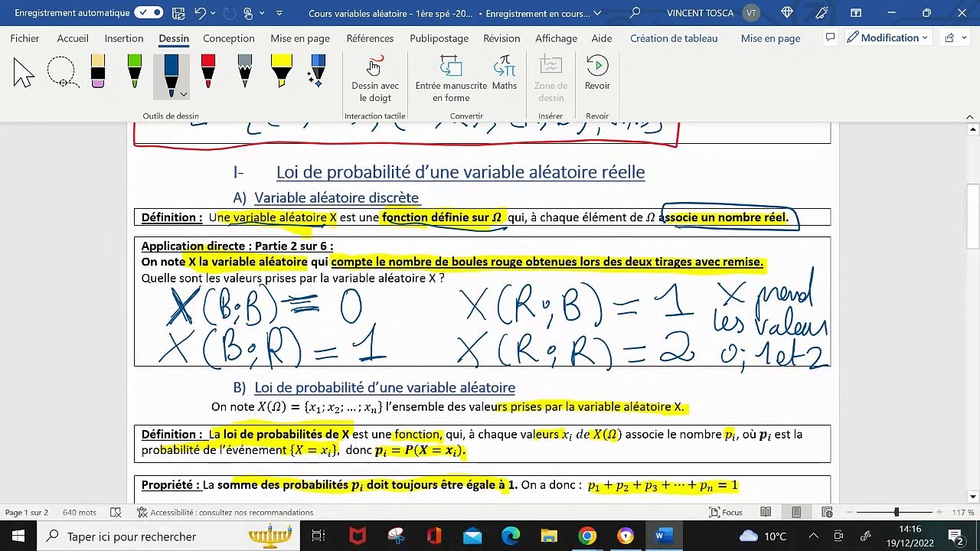
Task: Insert a Zone de dessin
Action: [x=551, y=79]
